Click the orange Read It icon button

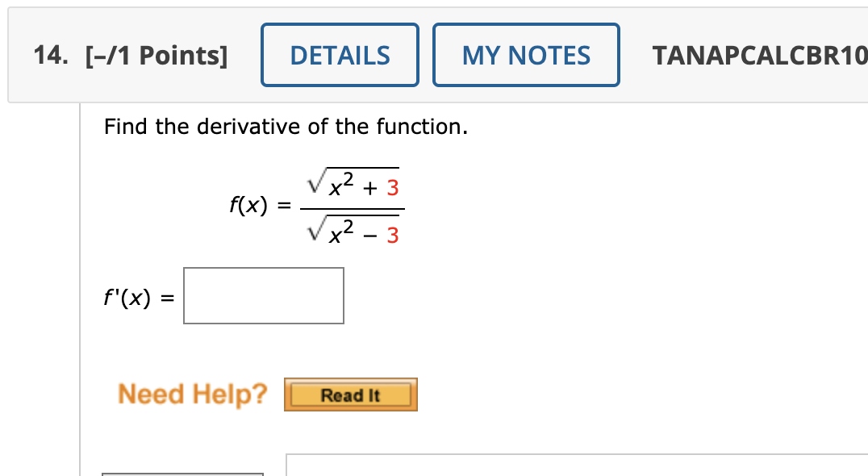pos(350,394)
